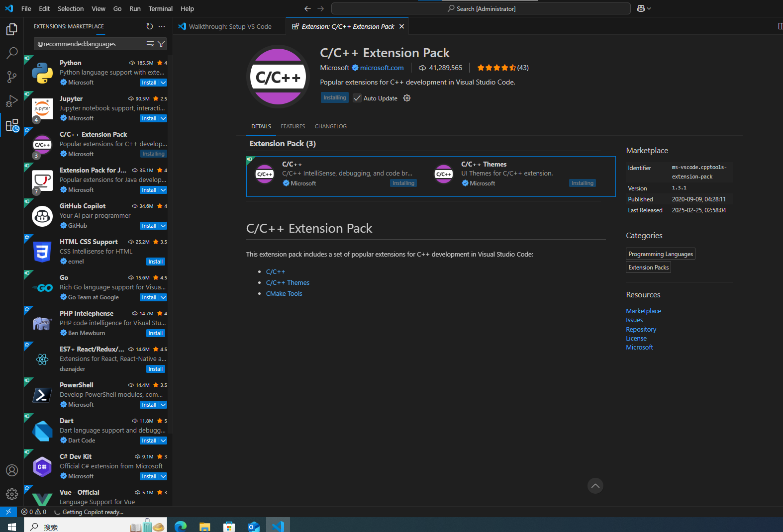
Task: Click the extensions search input field
Action: 90,44
